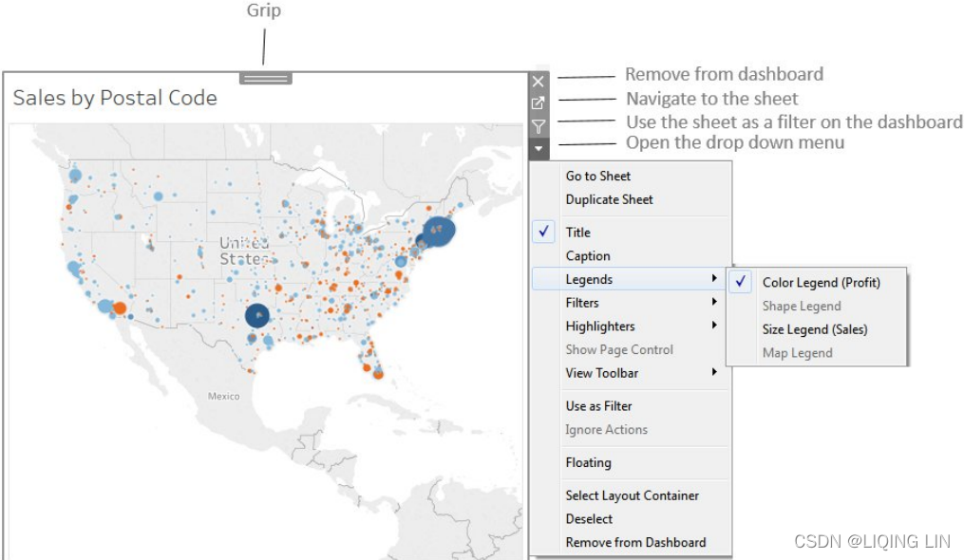Click the Remove from dashboard X icon
This screenshot has width=964, height=560.
(538, 81)
